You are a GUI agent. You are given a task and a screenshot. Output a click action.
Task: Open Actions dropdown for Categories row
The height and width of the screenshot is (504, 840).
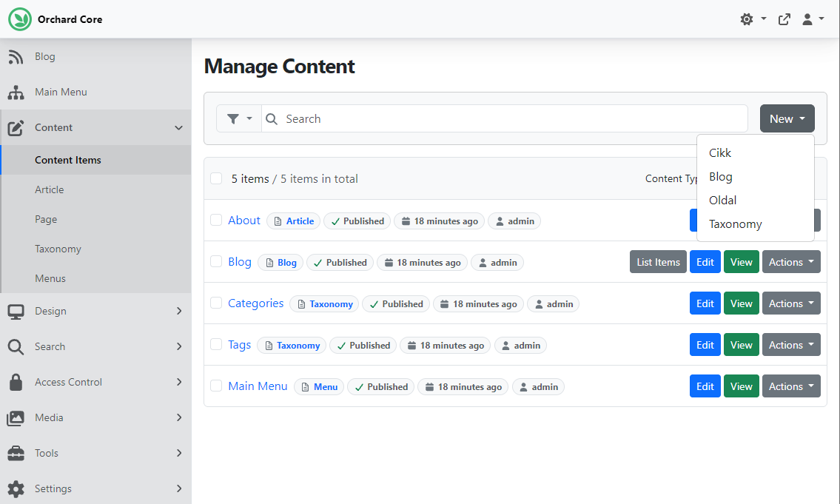(x=791, y=303)
